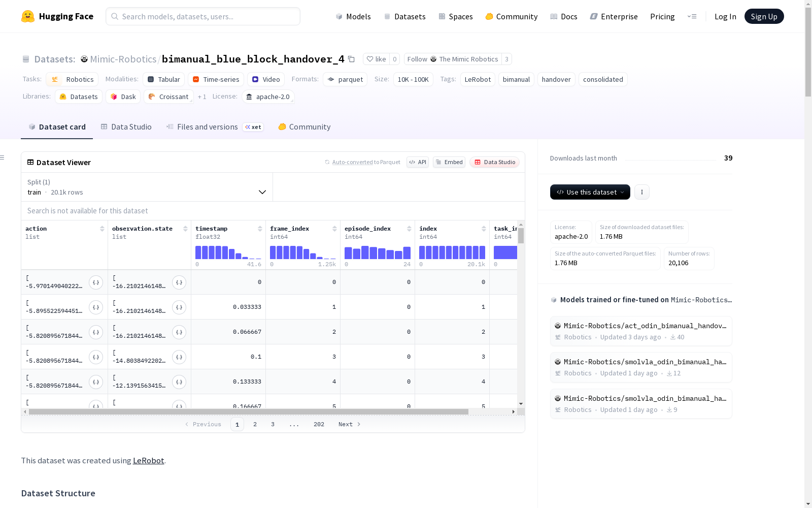The width and height of the screenshot is (812, 508).
Task: Open the Split train dropdown
Action: tap(147, 187)
